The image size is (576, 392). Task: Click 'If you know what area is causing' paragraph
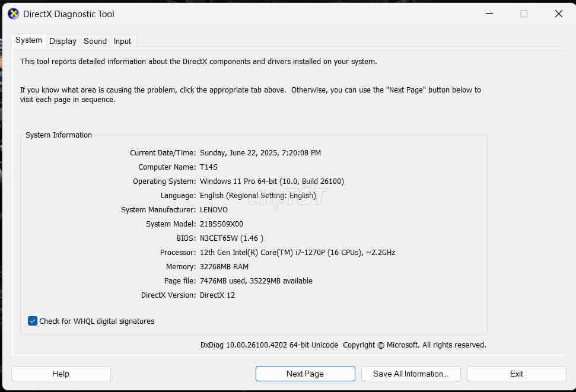(250, 94)
